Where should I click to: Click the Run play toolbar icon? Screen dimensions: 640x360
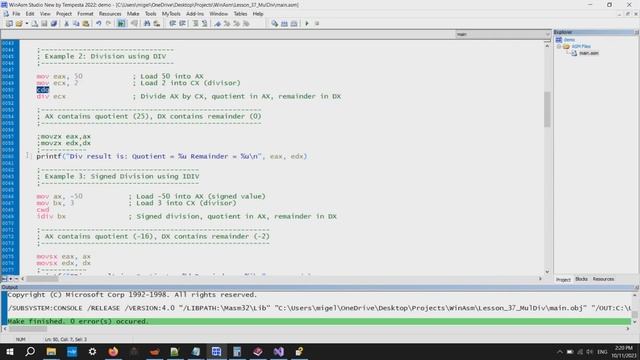pyautogui.click(x=307, y=24)
